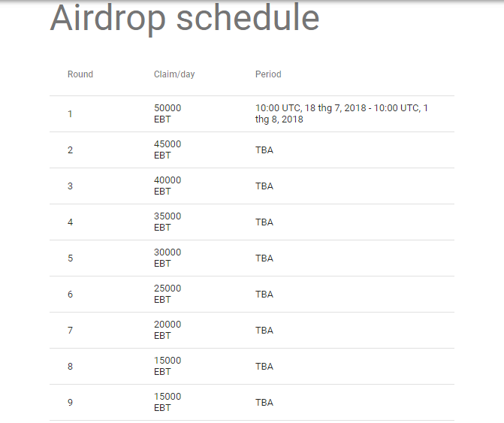Click TBA period in round 6 row
Viewport: 504px width, 423px height.
(x=264, y=294)
